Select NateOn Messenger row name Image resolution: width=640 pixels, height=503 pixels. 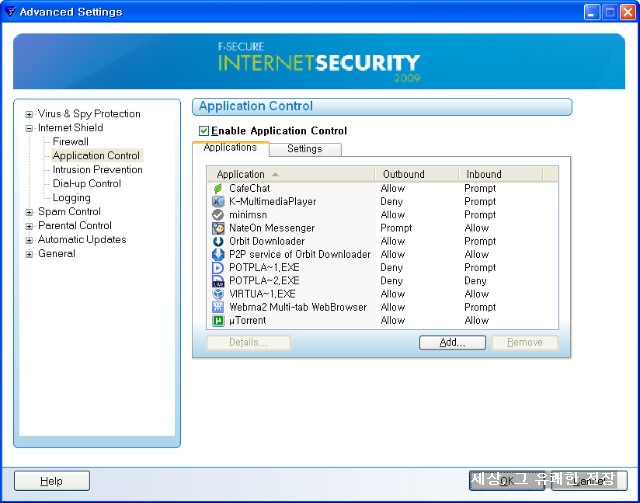[x=272, y=228]
